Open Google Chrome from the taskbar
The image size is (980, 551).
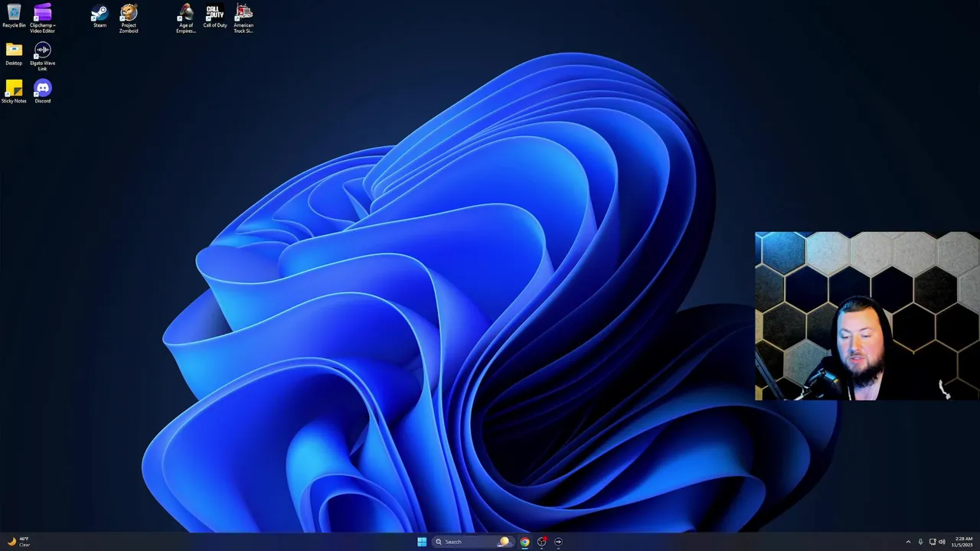pyautogui.click(x=524, y=542)
